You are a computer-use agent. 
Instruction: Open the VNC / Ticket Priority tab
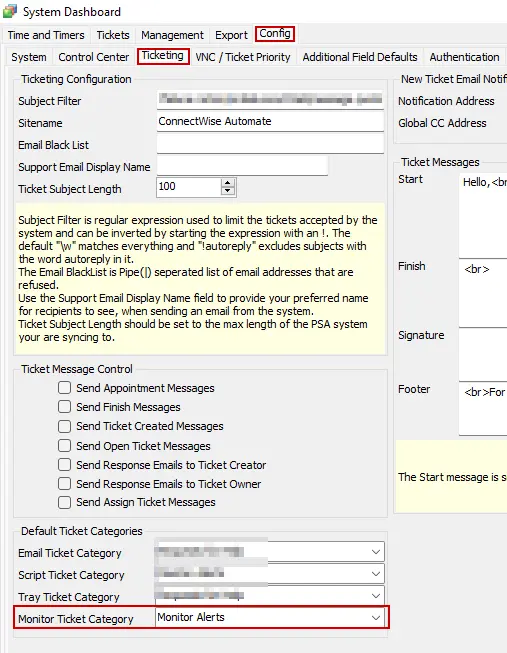pos(243,57)
